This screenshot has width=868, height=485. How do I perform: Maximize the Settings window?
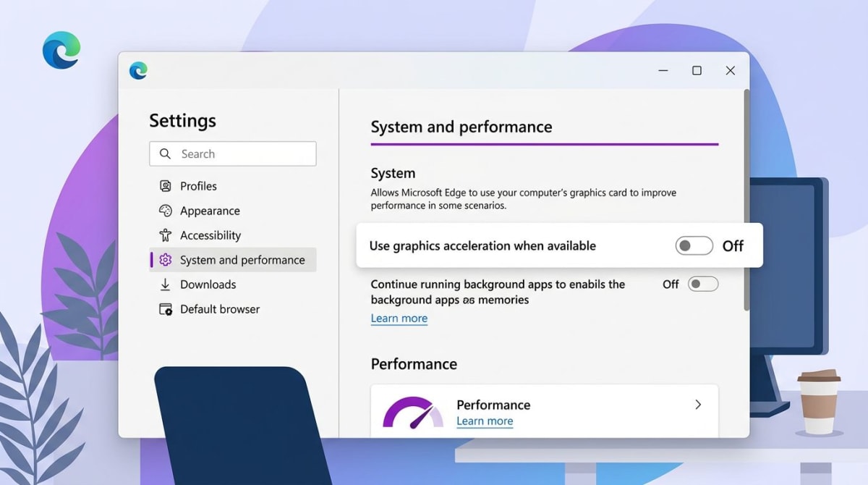pos(697,70)
